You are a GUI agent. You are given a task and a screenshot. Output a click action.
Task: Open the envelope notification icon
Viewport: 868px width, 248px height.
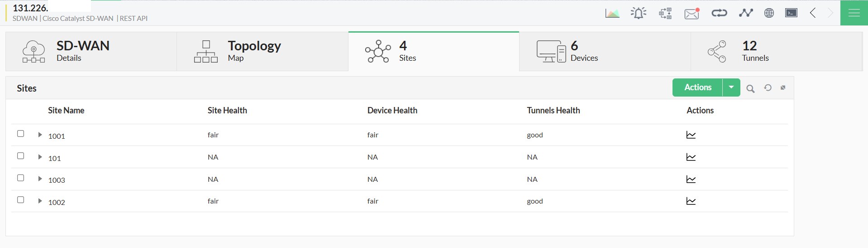pos(692,14)
